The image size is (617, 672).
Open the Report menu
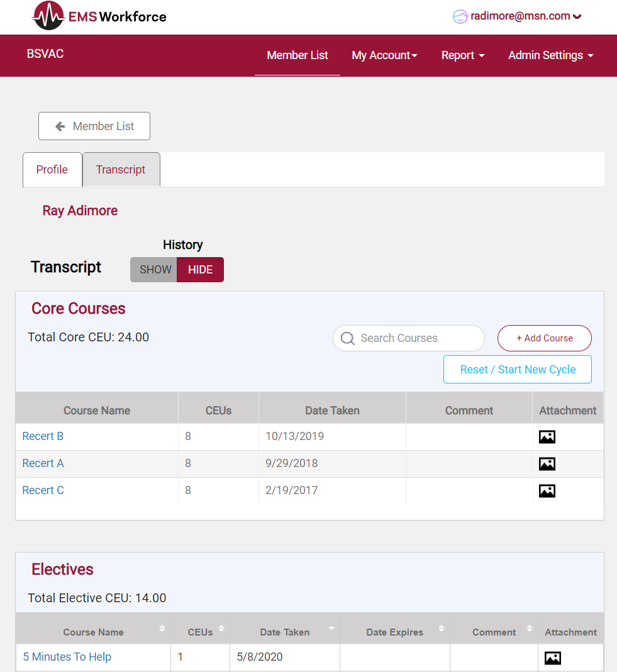pyautogui.click(x=463, y=55)
